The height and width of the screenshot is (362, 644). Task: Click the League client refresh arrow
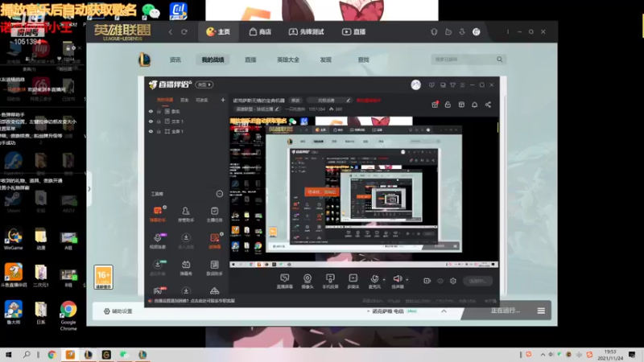click(x=184, y=31)
